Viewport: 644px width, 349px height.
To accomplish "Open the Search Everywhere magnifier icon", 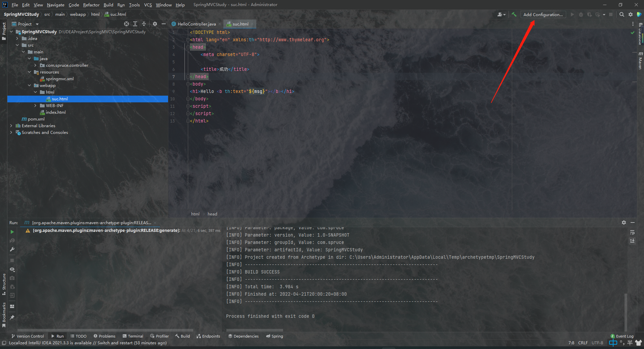I will [622, 14].
